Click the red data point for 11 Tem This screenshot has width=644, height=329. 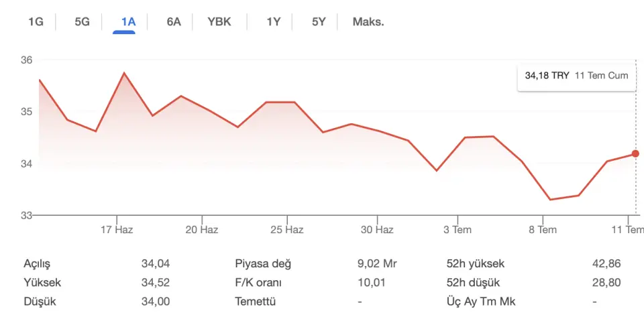coord(635,154)
